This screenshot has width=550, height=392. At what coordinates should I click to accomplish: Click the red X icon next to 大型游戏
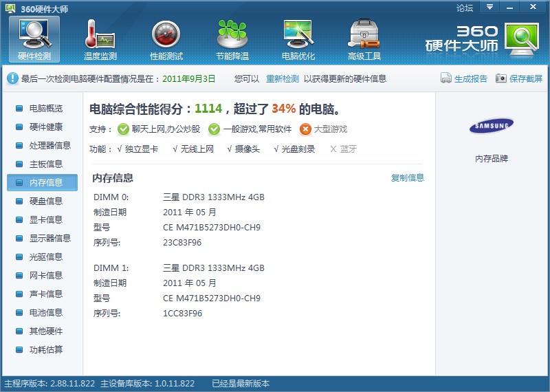pos(305,129)
